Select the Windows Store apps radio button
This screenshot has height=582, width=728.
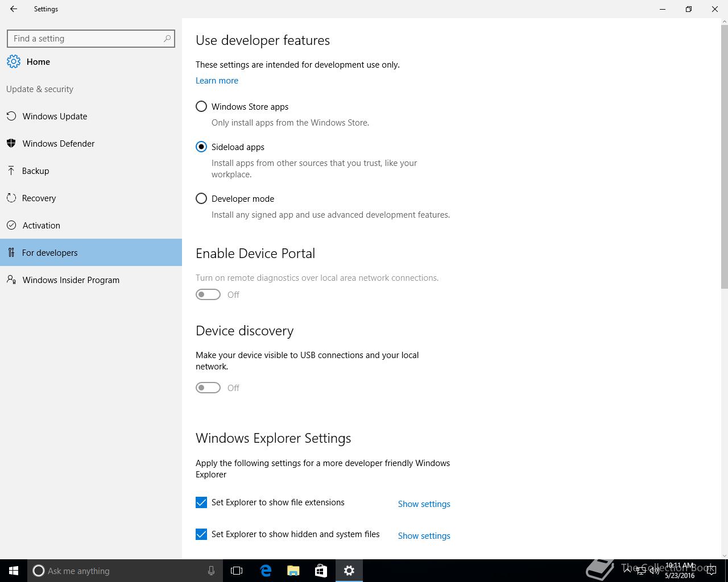click(x=201, y=106)
